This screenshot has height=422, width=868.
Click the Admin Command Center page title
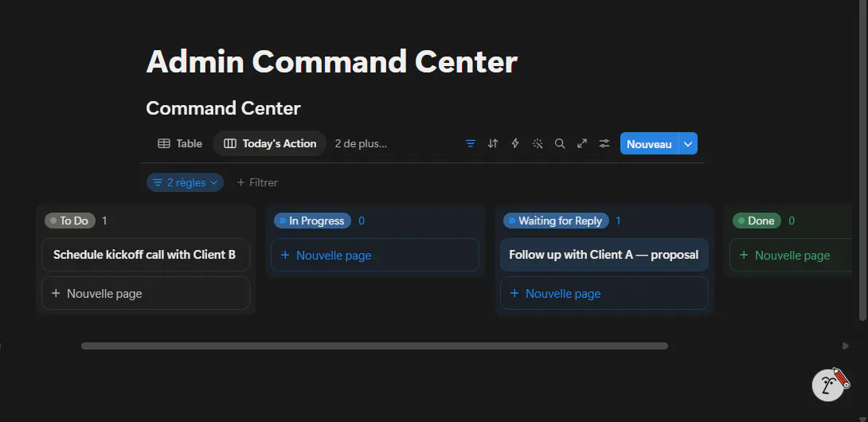point(331,61)
